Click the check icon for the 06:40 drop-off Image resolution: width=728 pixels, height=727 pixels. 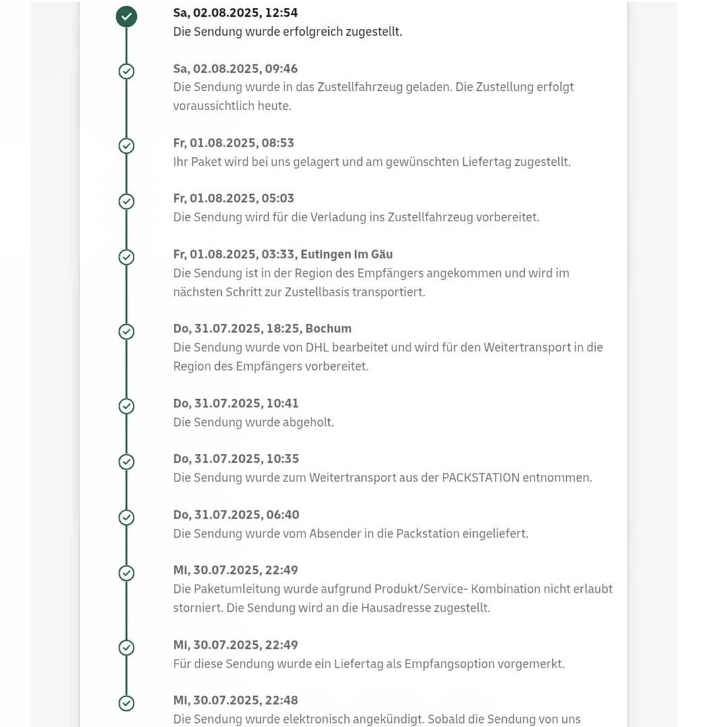point(126,517)
